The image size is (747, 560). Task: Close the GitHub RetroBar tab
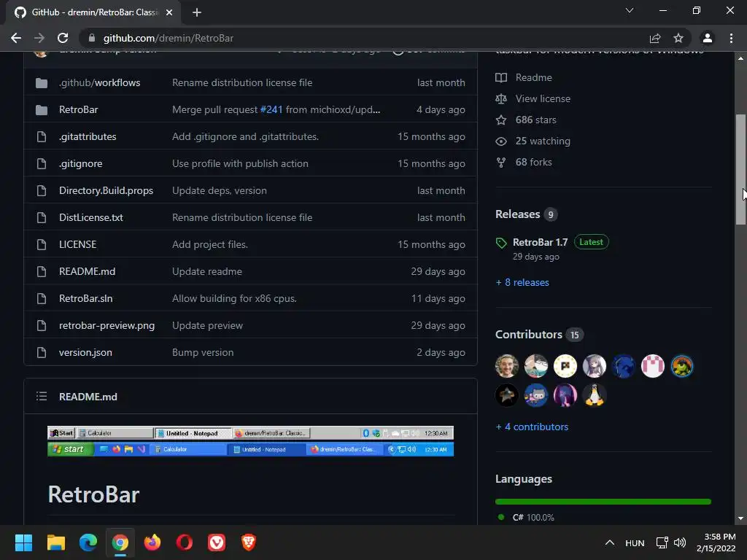pos(169,12)
